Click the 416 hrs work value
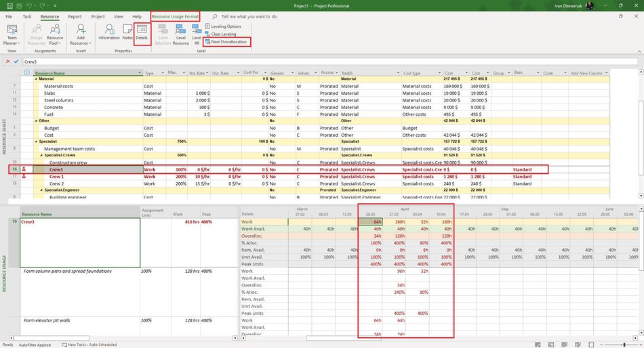The width and height of the screenshot is (644, 348). (192, 221)
